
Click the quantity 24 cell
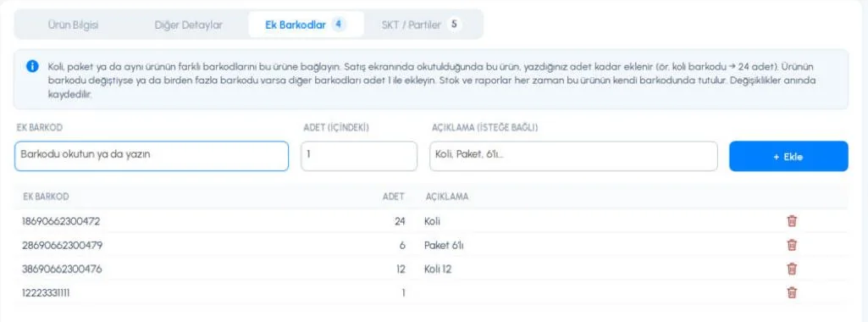pos(400,221)
